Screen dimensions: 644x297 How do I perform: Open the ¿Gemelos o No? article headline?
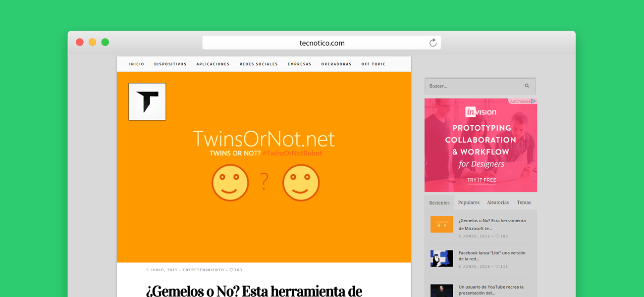click(254, 290)
